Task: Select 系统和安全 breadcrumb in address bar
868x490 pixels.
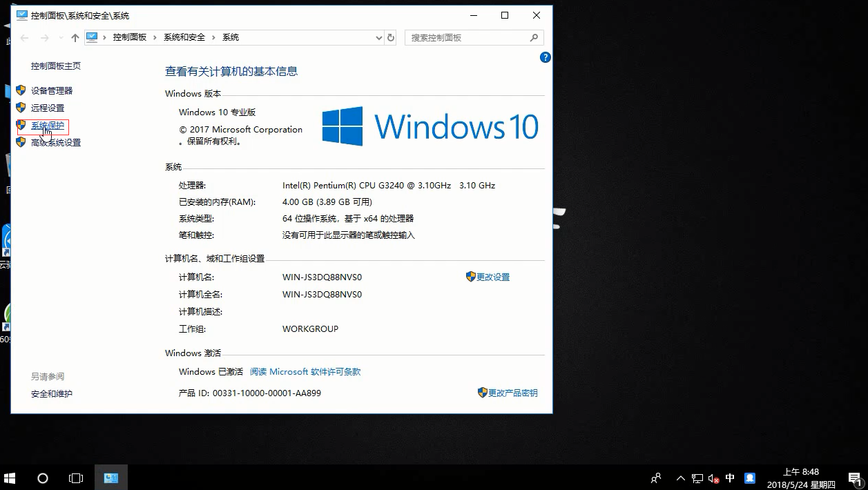Action: (x=184, y=37)
